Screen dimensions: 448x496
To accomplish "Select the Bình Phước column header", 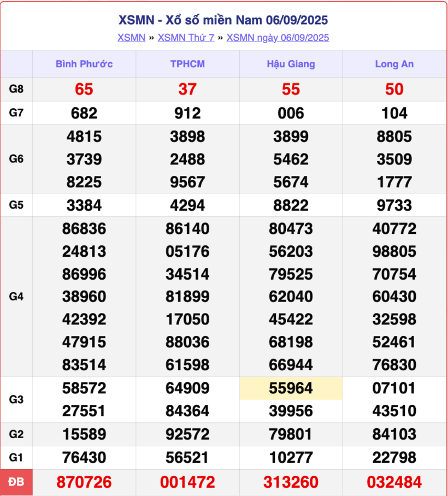I will pos(84,64).
